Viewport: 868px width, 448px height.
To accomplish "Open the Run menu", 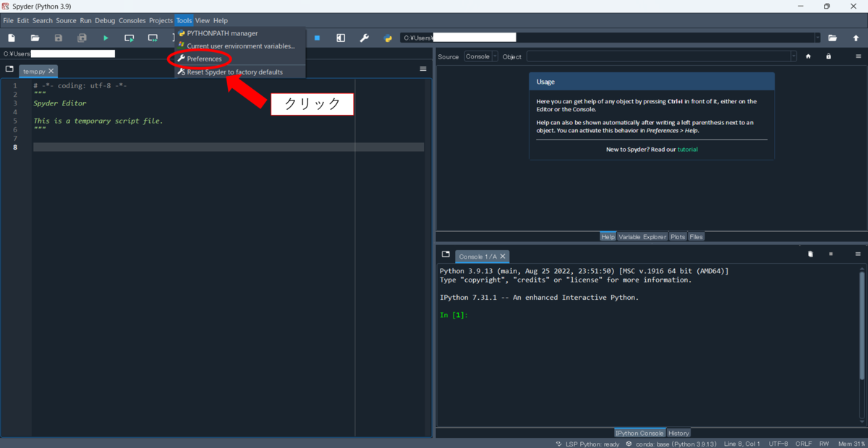I will (85, 20).
